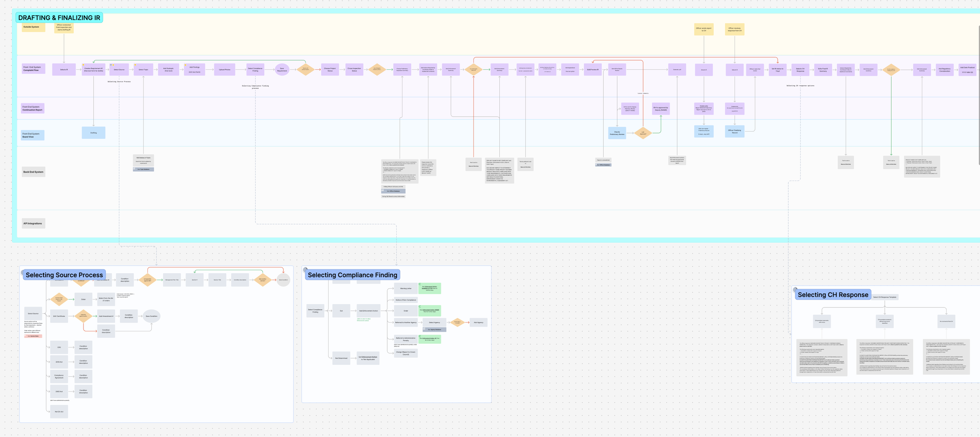
Task: Click the 'Not EA Act' source option box
Action: pyautogui.click(x=59, y=412)
